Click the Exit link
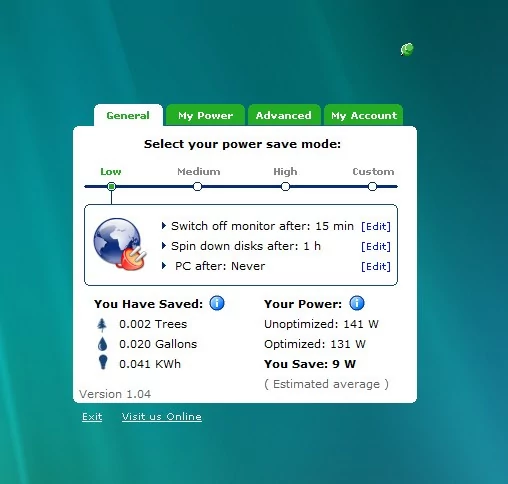Screen dimensions: 508x484 point(92,417)
